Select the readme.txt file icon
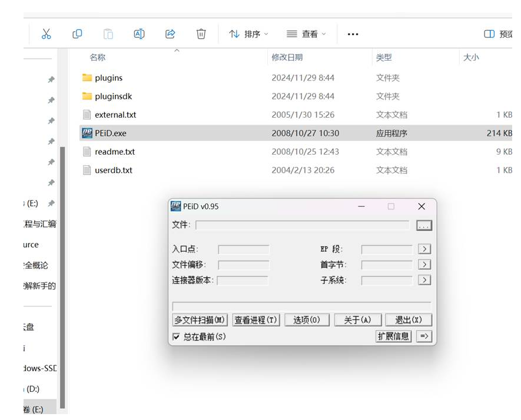The width and height of the screenshot is (521, 420). (87, 152)
